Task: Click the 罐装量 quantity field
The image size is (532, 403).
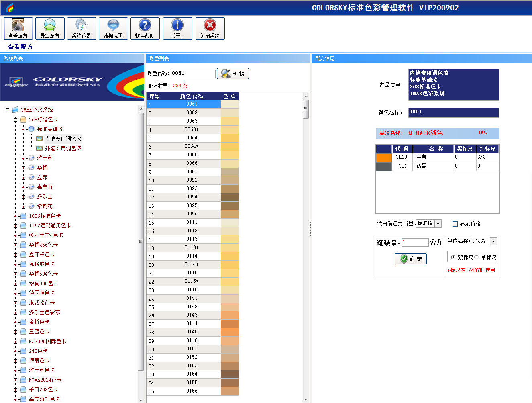Action: tap(415, 242)
